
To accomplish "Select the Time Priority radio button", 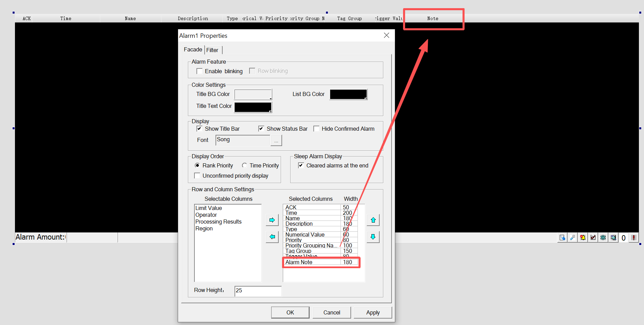I will [244, 165].
